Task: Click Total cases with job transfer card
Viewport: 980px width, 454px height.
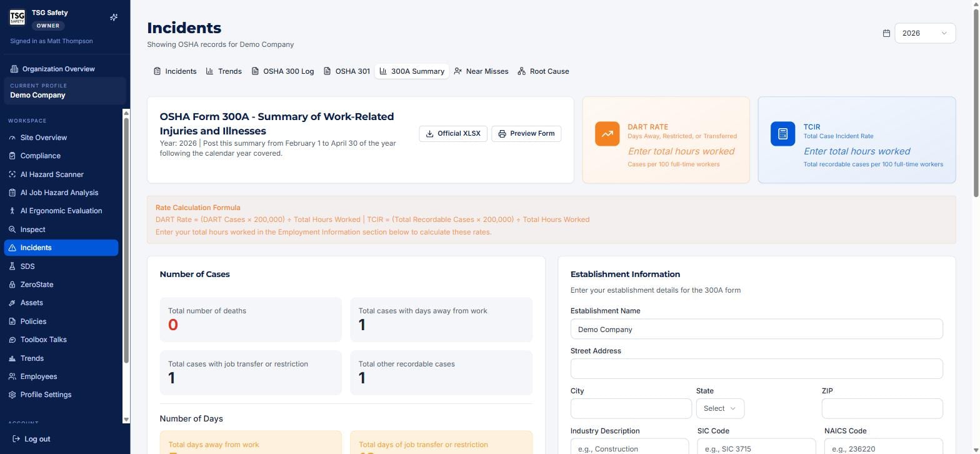Action: (x=251, y=373)
